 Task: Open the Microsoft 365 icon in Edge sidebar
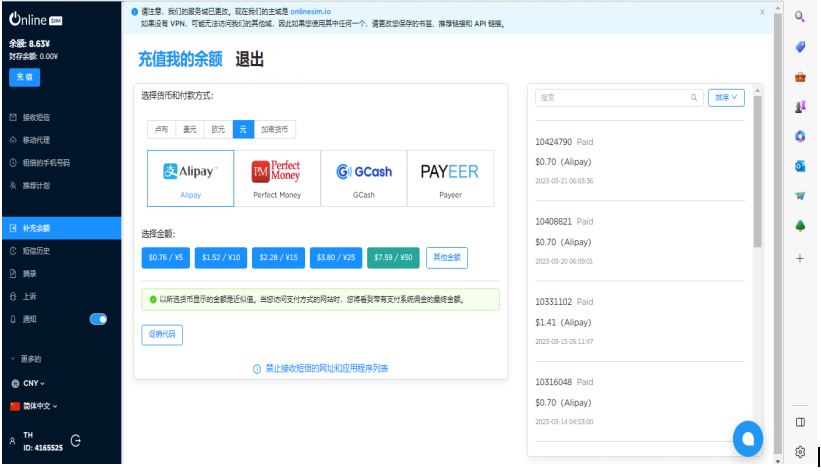click(x=800, y=137)
